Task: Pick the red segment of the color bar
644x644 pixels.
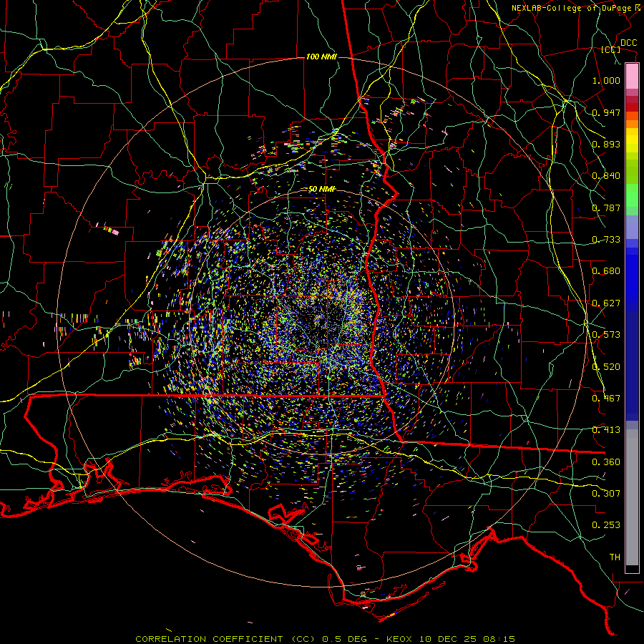Action: [632, 107]
